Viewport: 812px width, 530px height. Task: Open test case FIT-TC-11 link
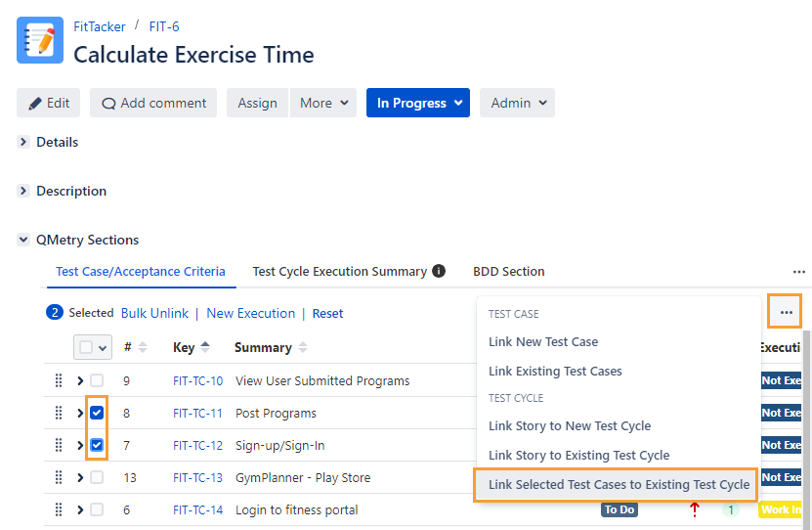[x=197, y=413]
